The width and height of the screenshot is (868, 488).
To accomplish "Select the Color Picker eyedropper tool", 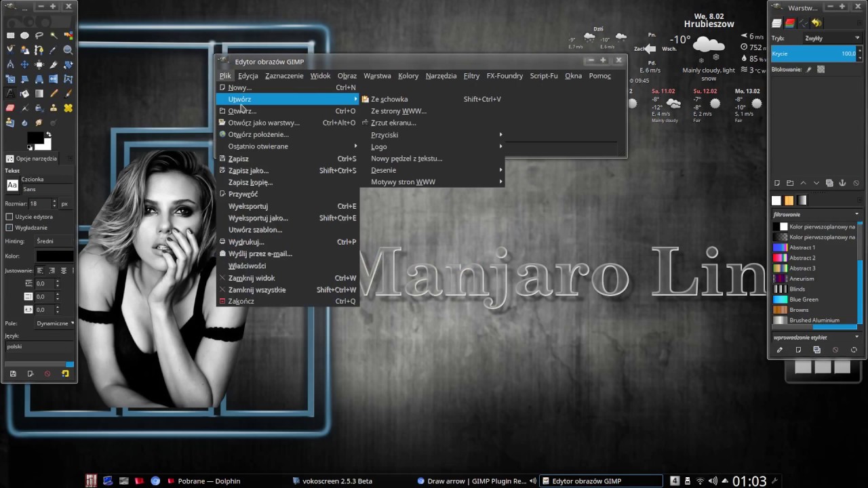I will [54, 49].
